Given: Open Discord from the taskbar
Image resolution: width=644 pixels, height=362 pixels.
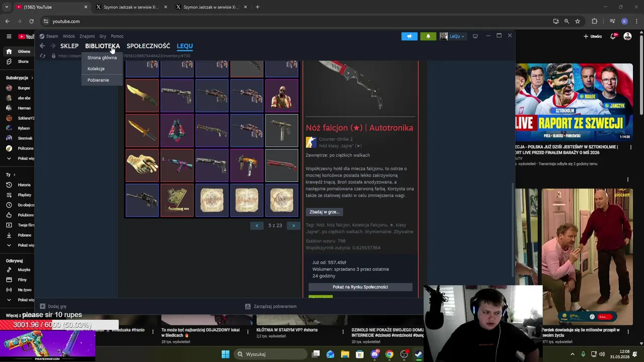Looking at the screenshot, I should click(374, 354).
